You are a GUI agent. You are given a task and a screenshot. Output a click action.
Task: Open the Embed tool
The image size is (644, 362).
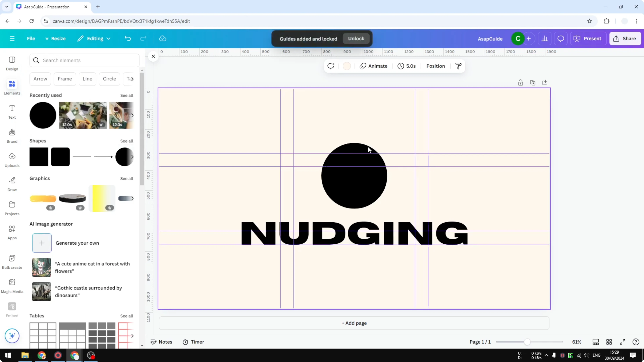tap(12, 310)
